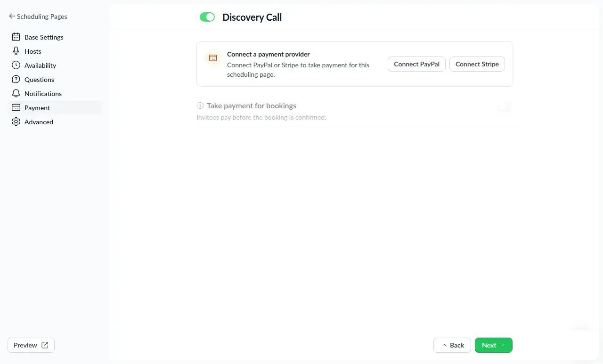This screenshot has width=603, height=364.
Task: Click the info icon beside Take payment for bookings
Action: [200, 105]
